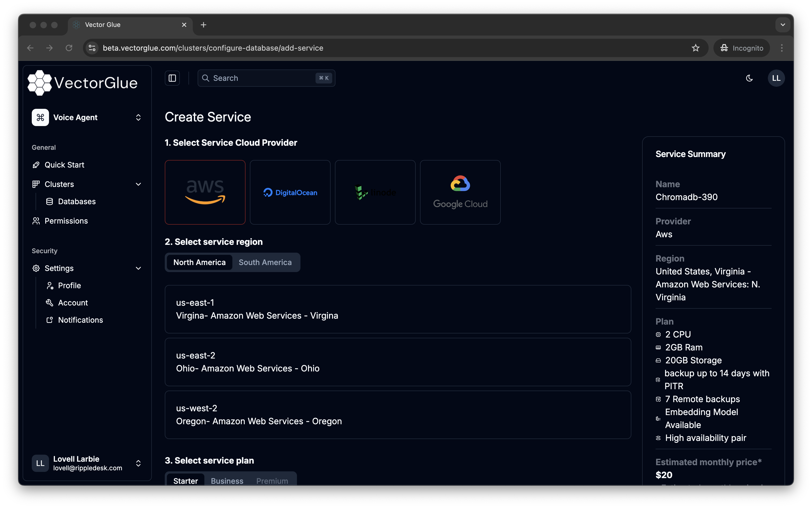Close the Vector Glue browser tab
The height and width of the screenshot is (508, 812).
click(184, 25)
